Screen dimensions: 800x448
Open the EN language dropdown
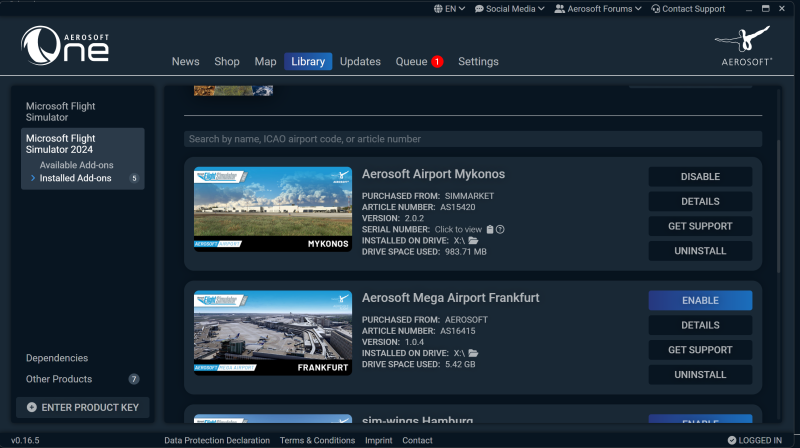[449, 9]
